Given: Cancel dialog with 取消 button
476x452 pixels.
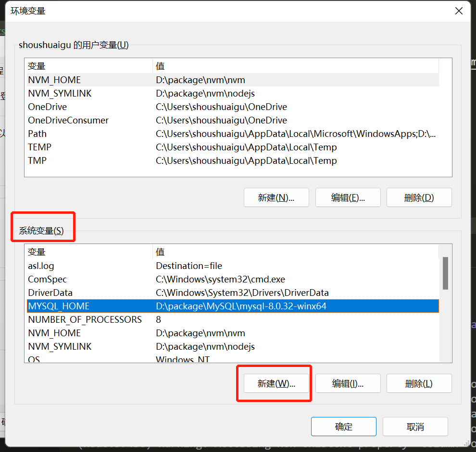Looking at the screenshot, I should point(415,427).
